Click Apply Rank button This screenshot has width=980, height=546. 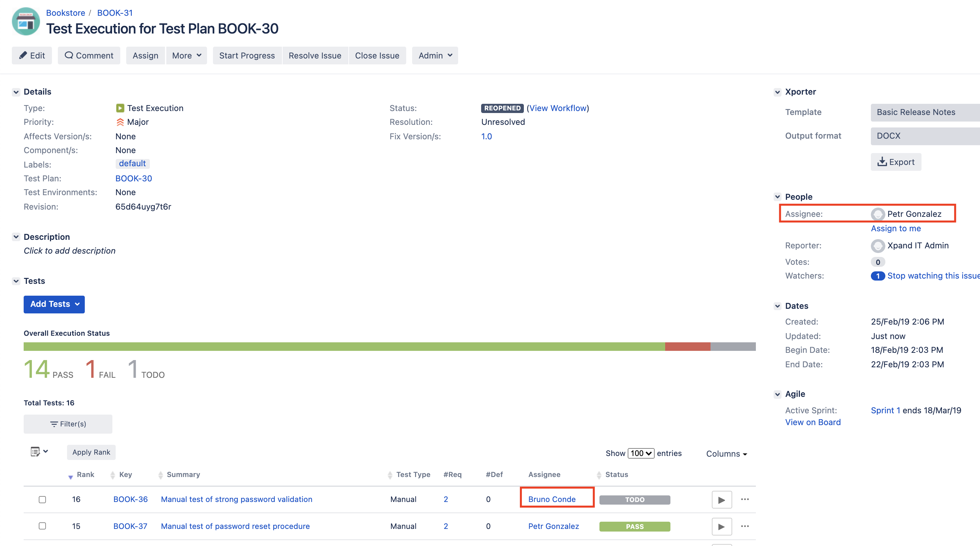(x=91, y=452)
